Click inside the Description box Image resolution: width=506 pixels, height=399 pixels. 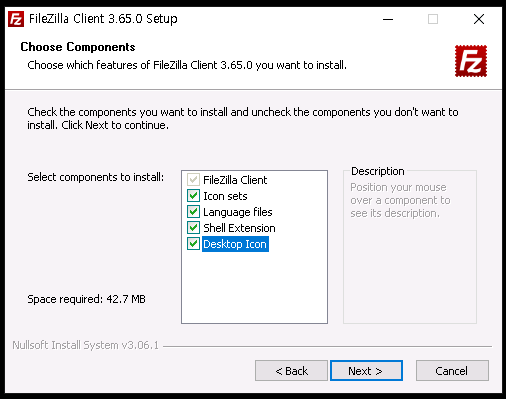tap(410, 267)
